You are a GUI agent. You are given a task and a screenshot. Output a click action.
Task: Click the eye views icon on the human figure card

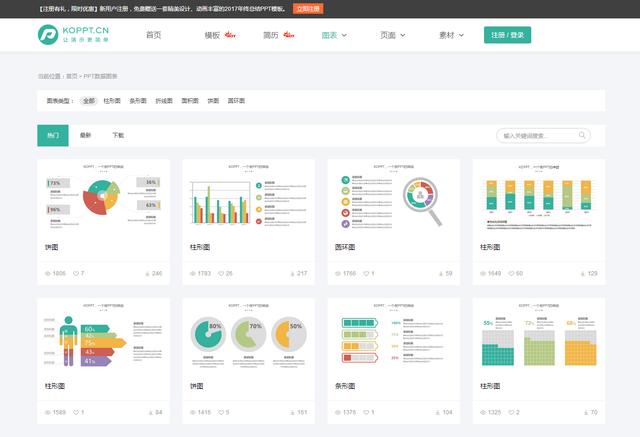point(48,413)
